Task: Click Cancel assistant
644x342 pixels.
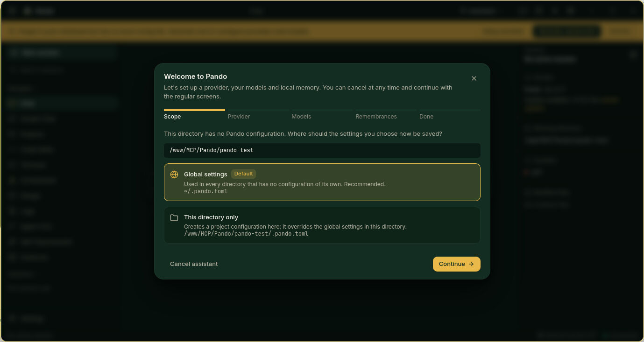Action: point(194,264)
